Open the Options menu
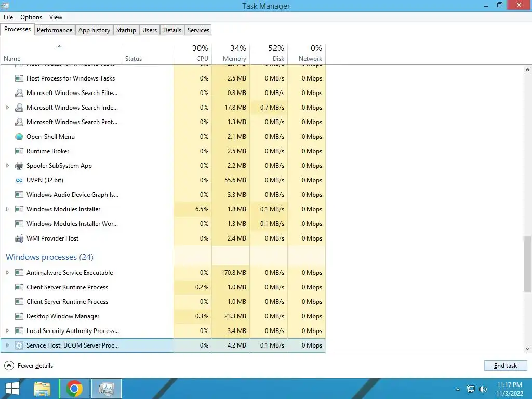Viewport: 532px width, 399px height. (31, 17)
